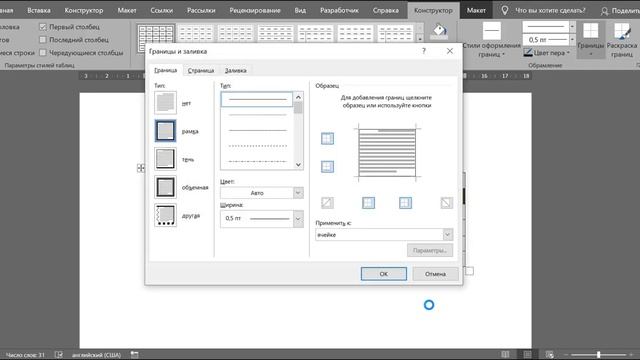Open the Рецензирование ribbon tab
Image resolution: width=640 pixels, height=360 pixels.
[255, 10]
